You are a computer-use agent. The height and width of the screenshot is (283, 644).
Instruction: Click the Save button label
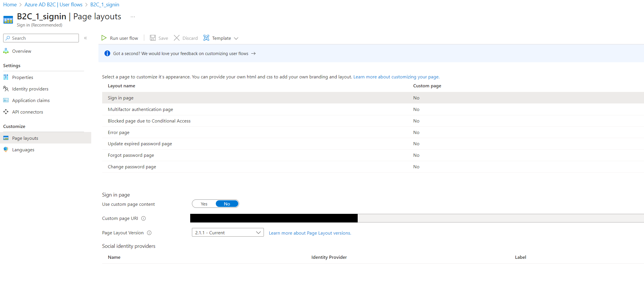(163, 38)
